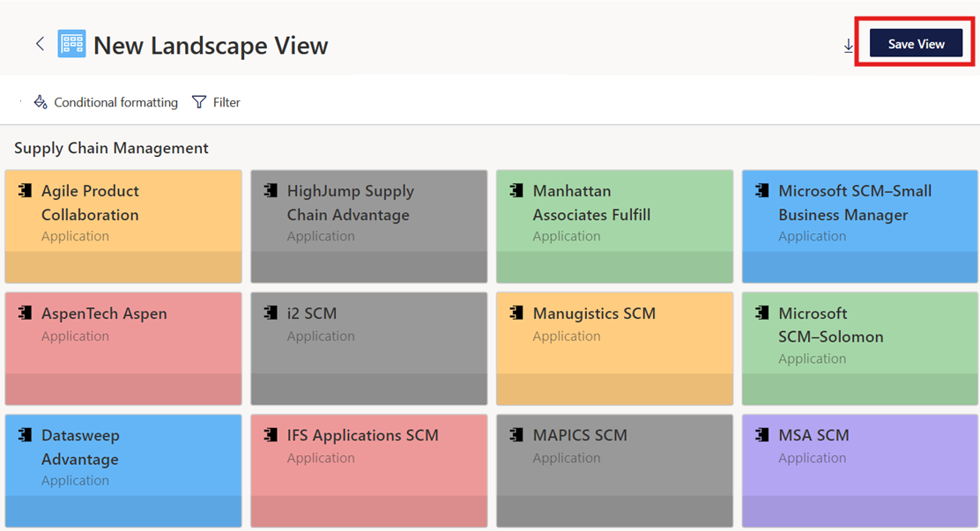Select the Datasweep Advantage card

(x=123, y=471)
